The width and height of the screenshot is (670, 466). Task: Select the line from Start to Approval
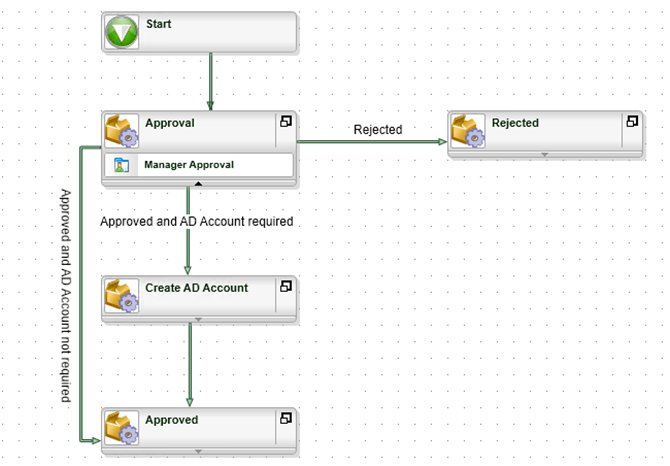tap(210, 81)
